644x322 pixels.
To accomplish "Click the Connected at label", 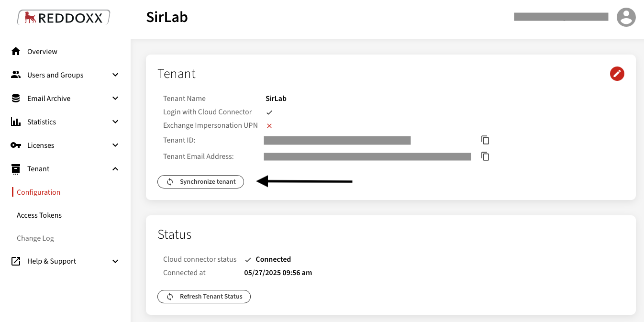I will (184, 273).
